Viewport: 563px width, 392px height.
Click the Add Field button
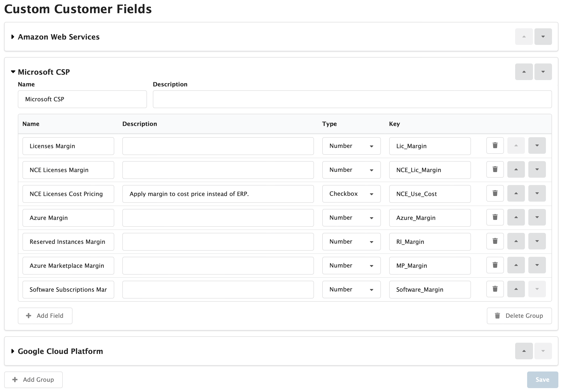[45, 316]
